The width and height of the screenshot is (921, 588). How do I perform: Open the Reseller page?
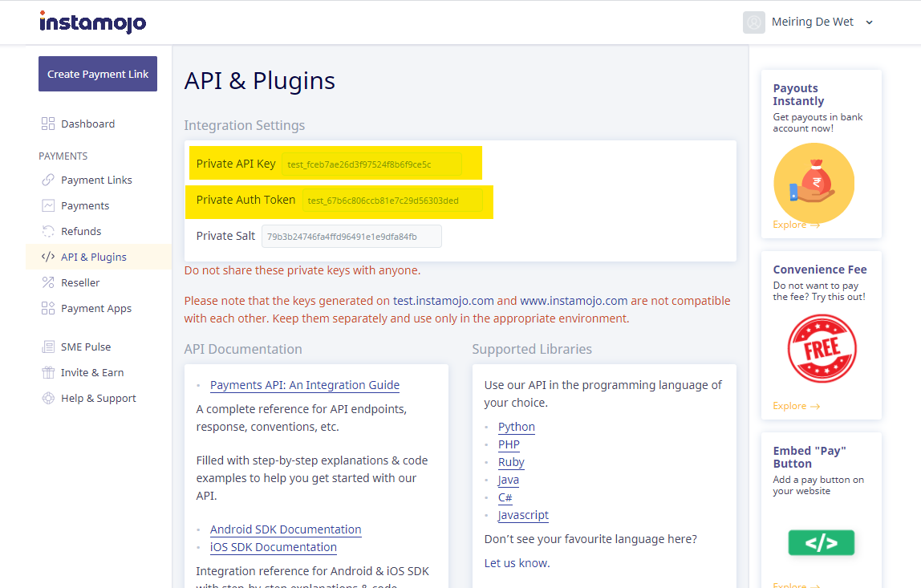[80, 283]
